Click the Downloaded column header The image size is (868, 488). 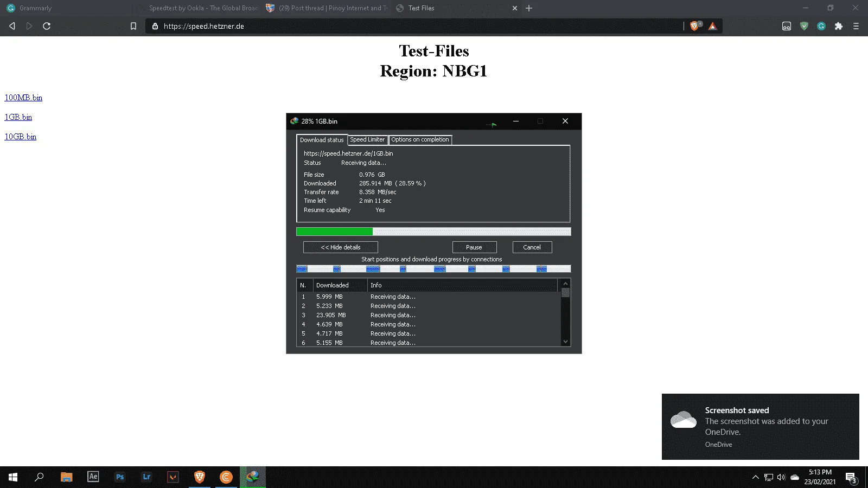tap(340, 285)
